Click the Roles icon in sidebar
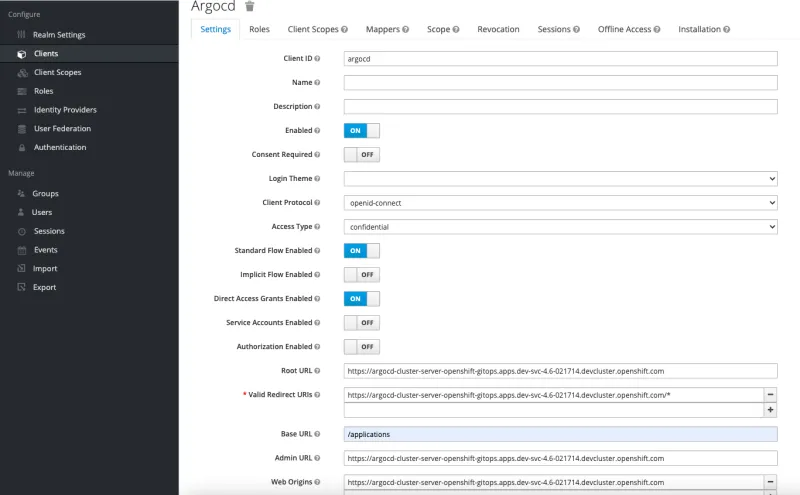Screen dimensions: 800x495 point(21,91)
